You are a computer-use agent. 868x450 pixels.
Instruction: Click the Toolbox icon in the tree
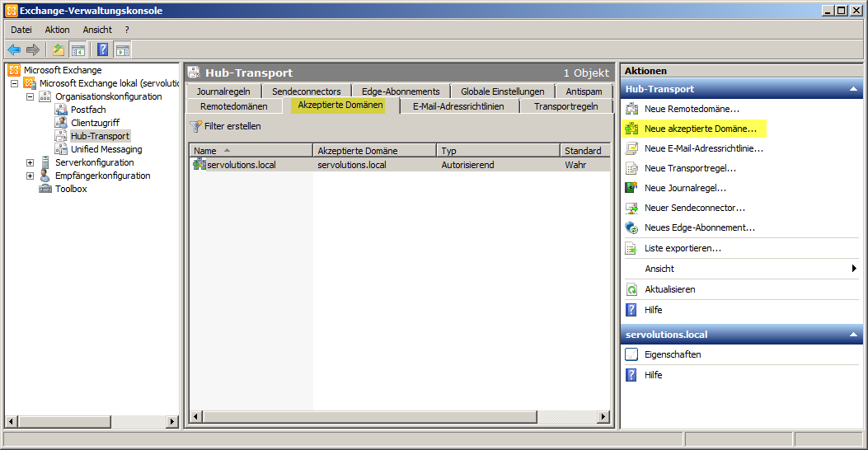point(45,189)
